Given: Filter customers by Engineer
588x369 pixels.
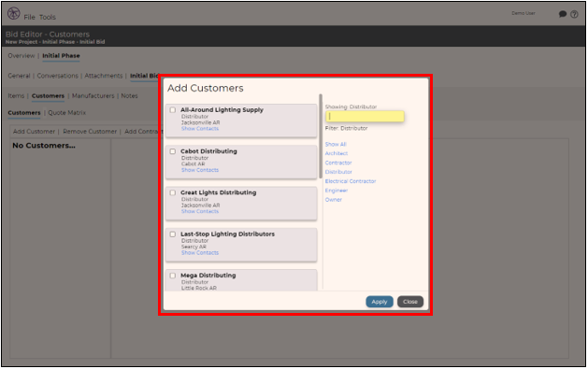Looking at the screenshot, I should pyautogui.click(x=337, y=191).
